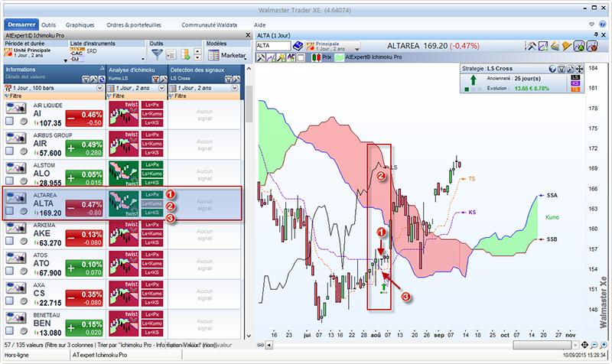Click the chart icon with green A badge
This screenshot has width=612, height=364.
click(579, 46)
